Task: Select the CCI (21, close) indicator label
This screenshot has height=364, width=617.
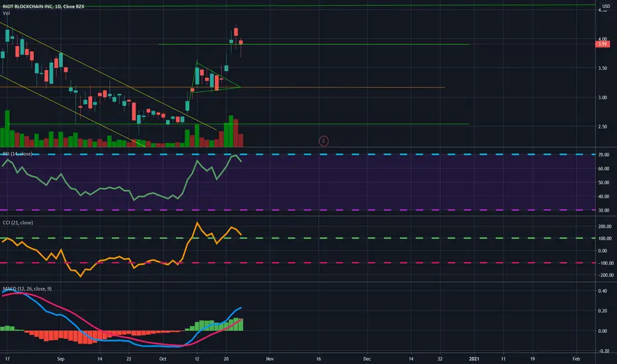Action: [x=18, y=223]
